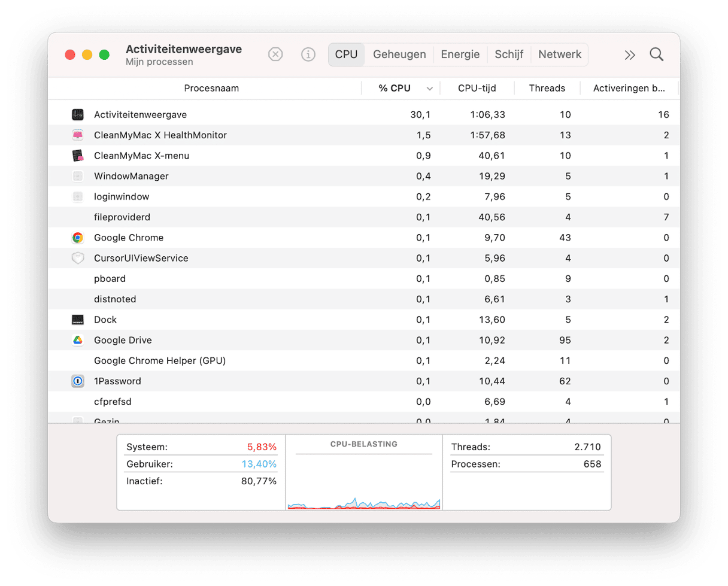Select the pboard process name
Screen dimensions: 728x586
tap(110, 279)
